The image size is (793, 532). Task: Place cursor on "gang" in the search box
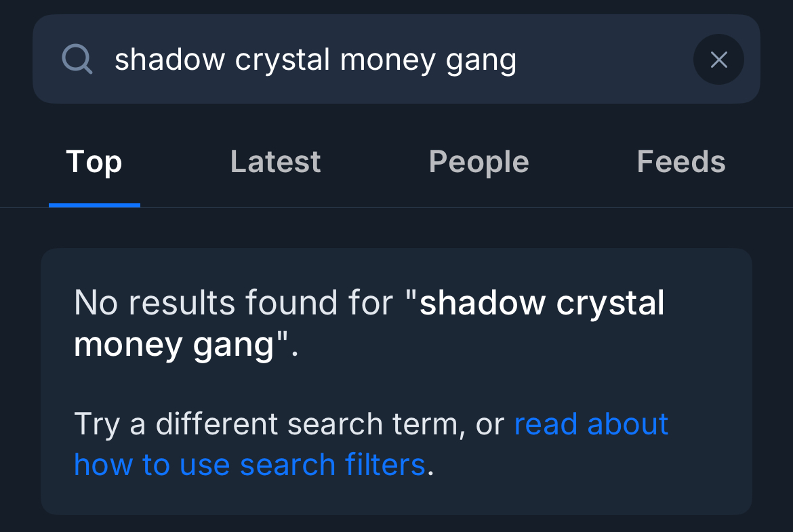pos(481,61)
